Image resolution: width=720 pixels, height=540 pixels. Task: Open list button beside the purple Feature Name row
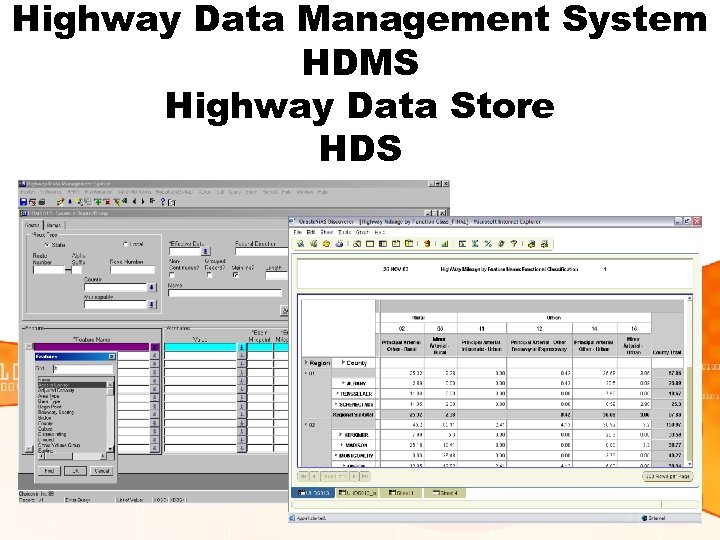[x=155, y=347]
